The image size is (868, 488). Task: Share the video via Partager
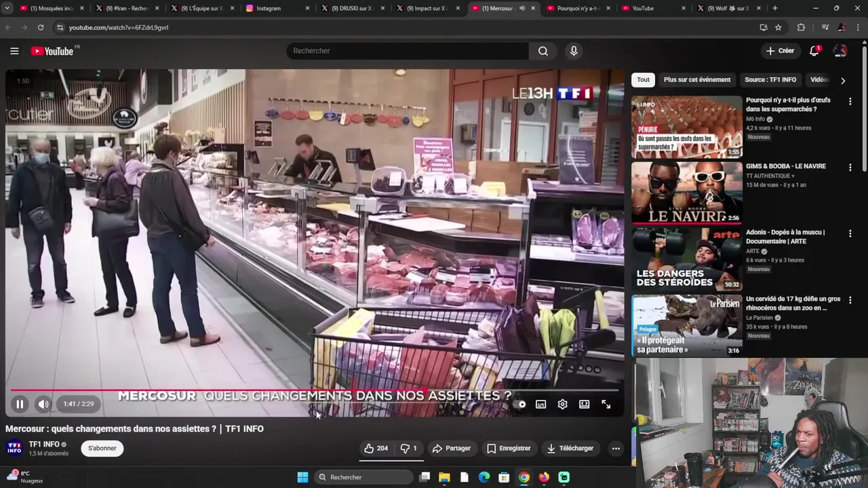click(x=452, y=448)
